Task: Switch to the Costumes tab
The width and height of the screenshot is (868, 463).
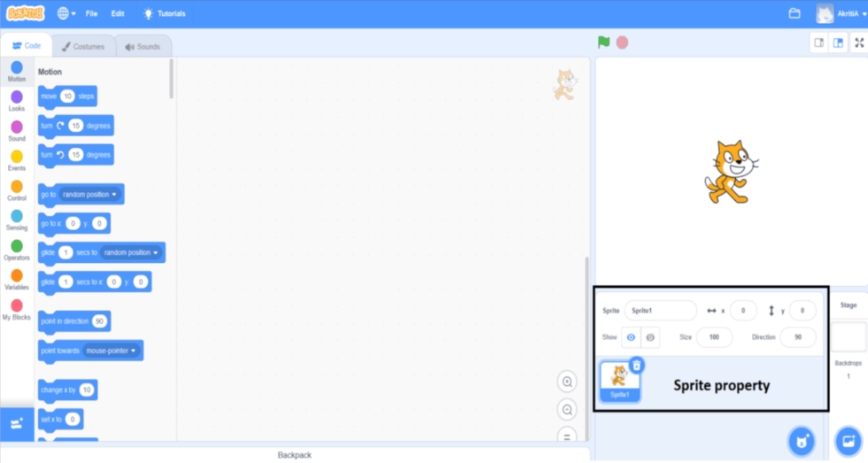Action: pyautogui.click(x=81, y=46)
